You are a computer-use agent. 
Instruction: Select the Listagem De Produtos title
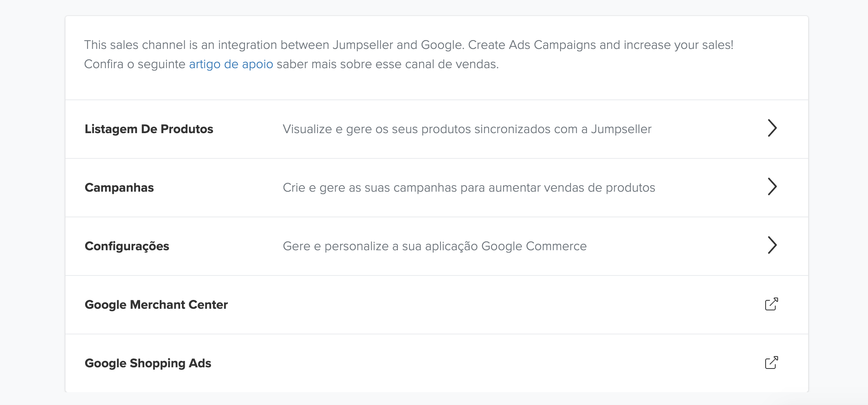(149, 129)
